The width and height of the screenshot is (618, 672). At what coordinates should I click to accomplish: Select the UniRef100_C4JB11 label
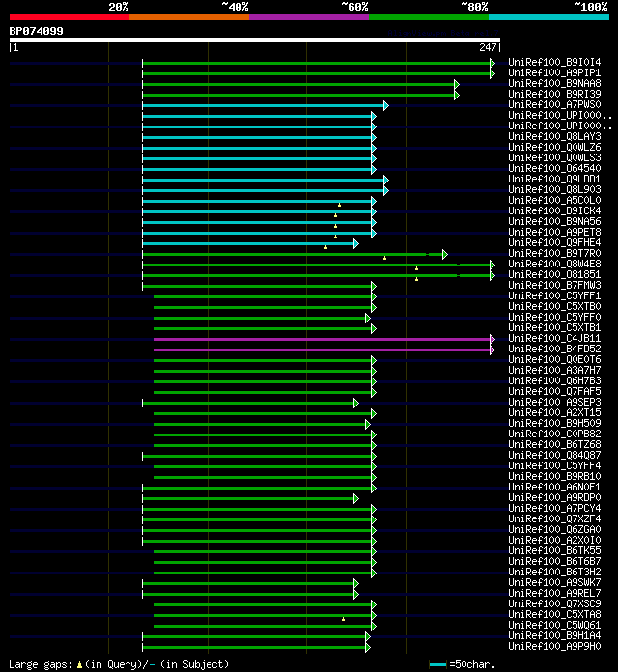tap(554, 338)
